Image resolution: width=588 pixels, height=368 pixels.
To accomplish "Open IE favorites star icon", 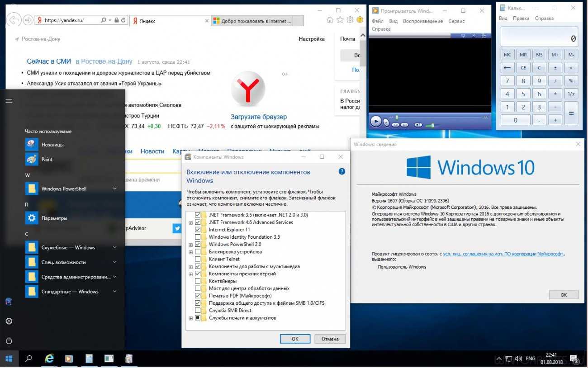I will (340, 20).
